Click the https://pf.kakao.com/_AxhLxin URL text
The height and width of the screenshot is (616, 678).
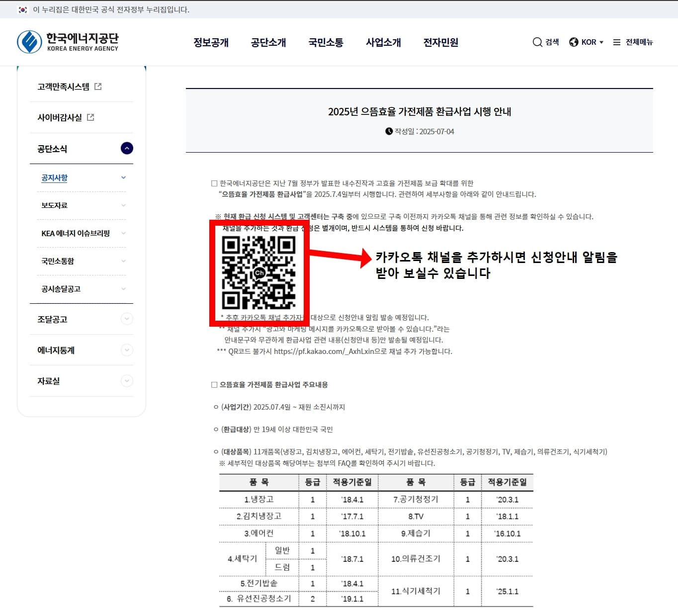[324, 351]
